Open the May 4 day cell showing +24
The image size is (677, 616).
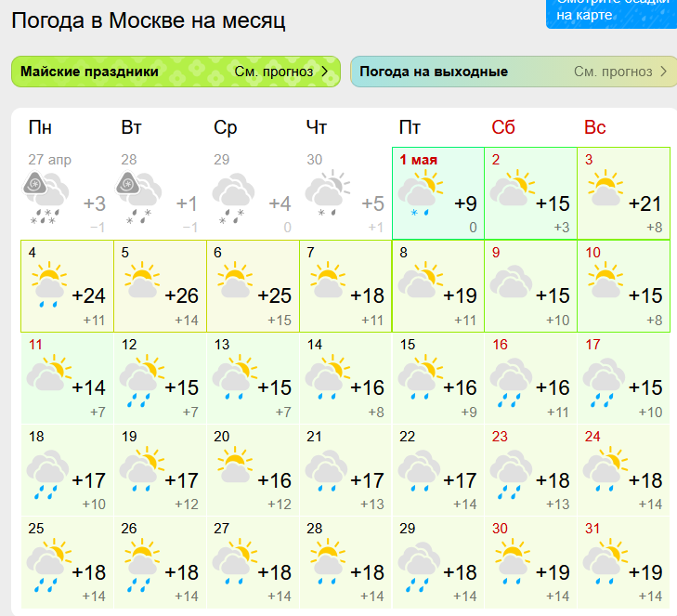[x=68, y=286]
